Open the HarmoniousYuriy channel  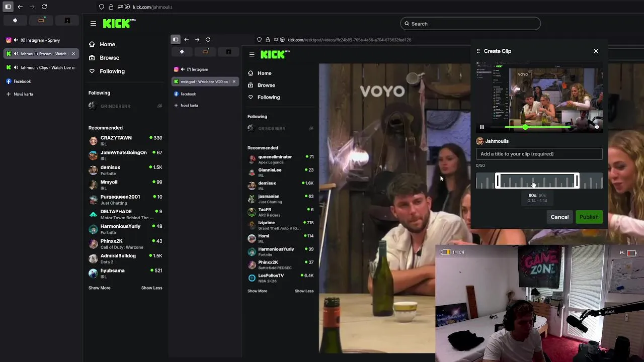[125, 229]
